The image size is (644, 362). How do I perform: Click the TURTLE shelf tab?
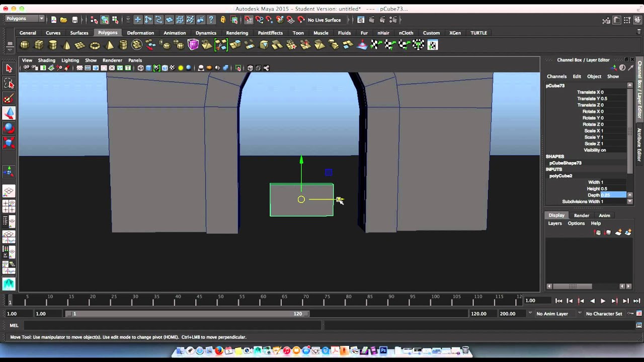point(478,33)
